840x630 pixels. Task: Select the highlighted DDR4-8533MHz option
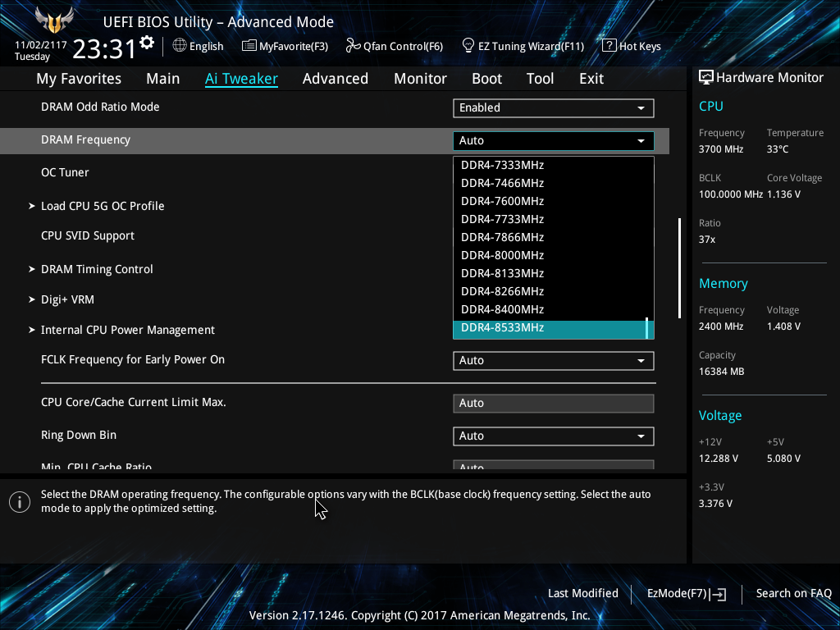pos(554,330)
